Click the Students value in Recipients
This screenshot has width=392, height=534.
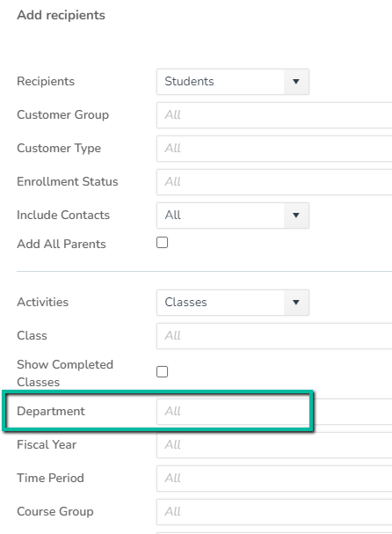[x=189, y=82]
